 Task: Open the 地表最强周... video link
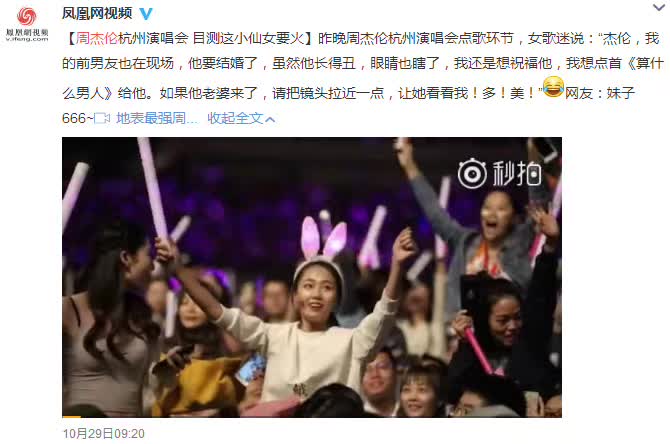click(157, 118)
